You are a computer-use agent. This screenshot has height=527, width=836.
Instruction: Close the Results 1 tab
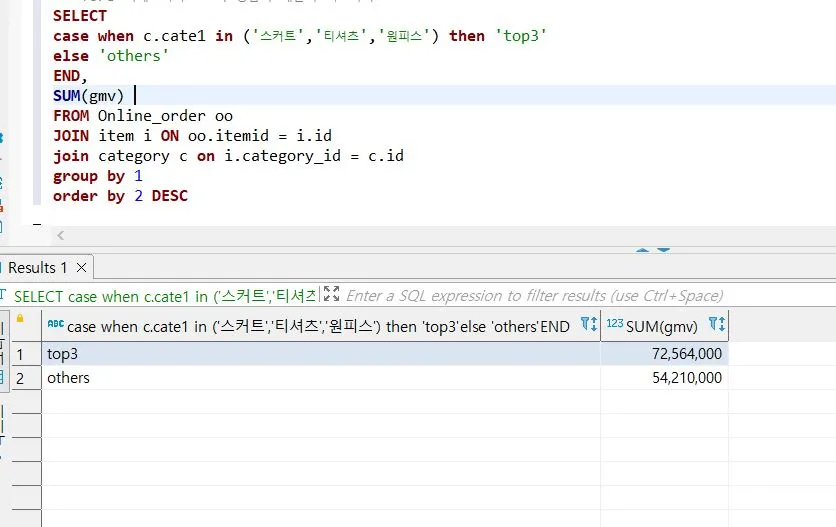82,267
